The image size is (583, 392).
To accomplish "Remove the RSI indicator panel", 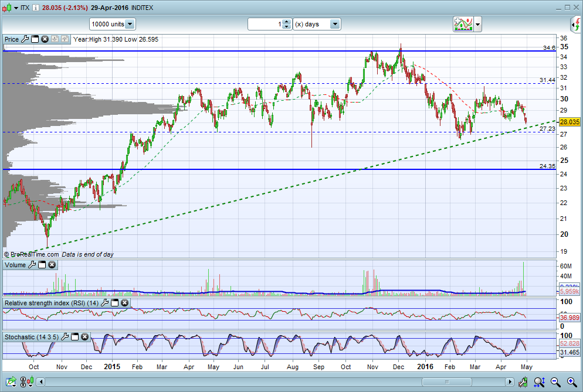I will click(x=124, y=303).
